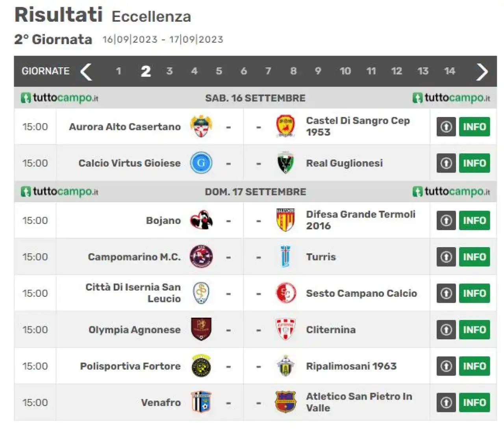Select the Sesto Campano Calcio logo
This screenshot has height=430, width=504.
click(x=285, y=293)
